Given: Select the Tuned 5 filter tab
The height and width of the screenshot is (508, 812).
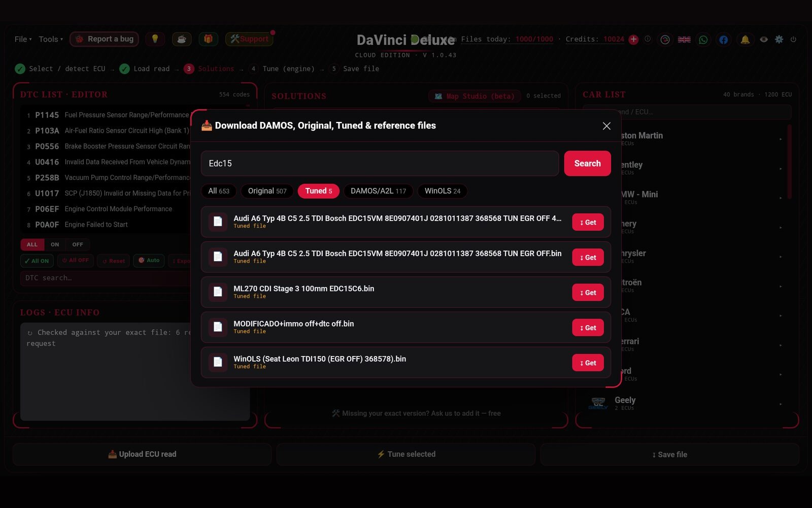Looking at the screenshot, I should pyautogui.click(x=319, y=191).
